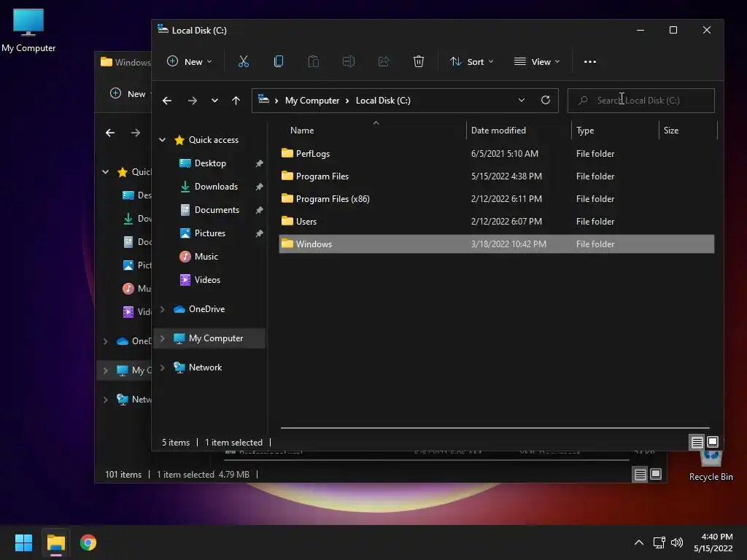This screenshot has width=747, height=560.
Task: Click the Copy icon in toolbar
Action: point(279,61)
